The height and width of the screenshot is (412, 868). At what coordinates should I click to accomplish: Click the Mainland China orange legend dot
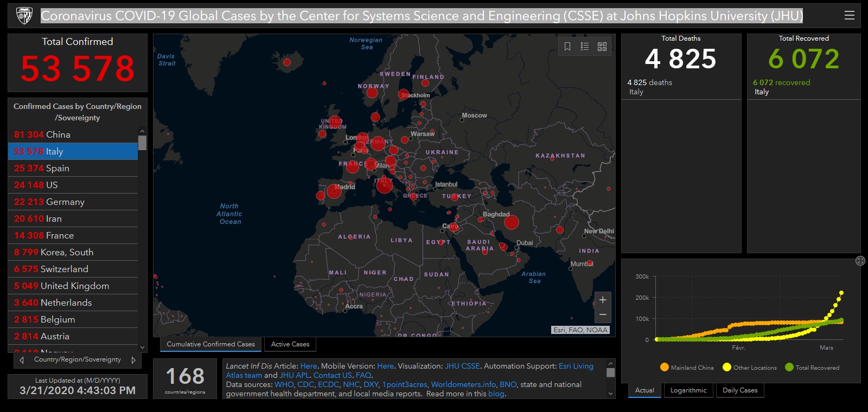664,367
